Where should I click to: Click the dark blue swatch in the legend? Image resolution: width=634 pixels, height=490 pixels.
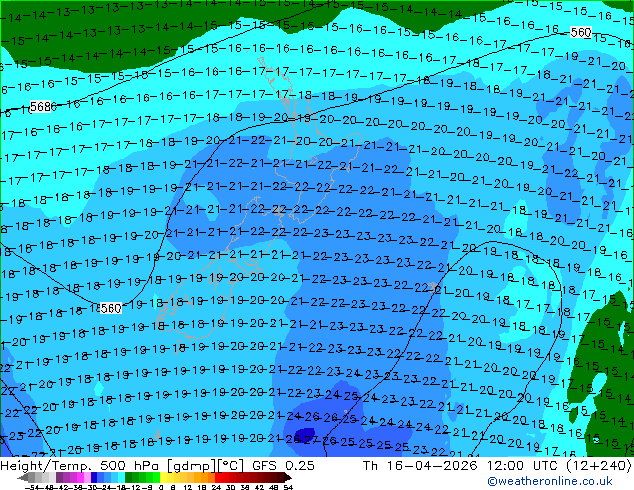click(94, 477)
